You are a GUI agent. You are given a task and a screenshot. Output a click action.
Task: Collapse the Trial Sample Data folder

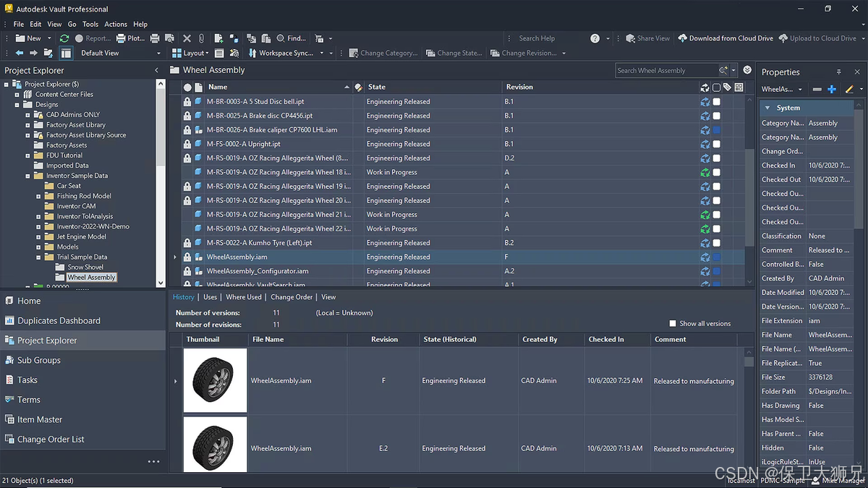pyautogui.click(x=38, y=257)
